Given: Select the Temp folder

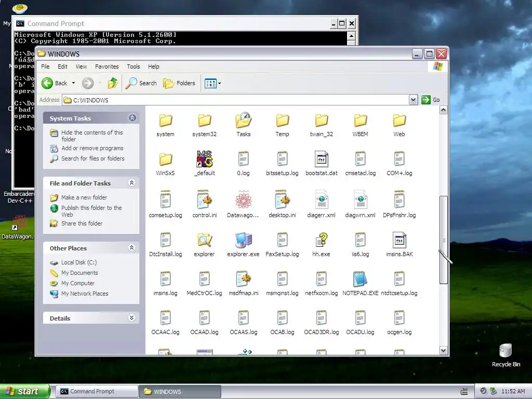Looking at the screenshot, I should (282, 121).
